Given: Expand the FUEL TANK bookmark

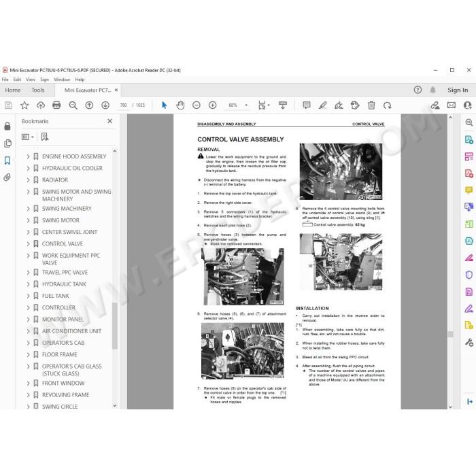Looking at the screenshot, I should click(28, 296).
